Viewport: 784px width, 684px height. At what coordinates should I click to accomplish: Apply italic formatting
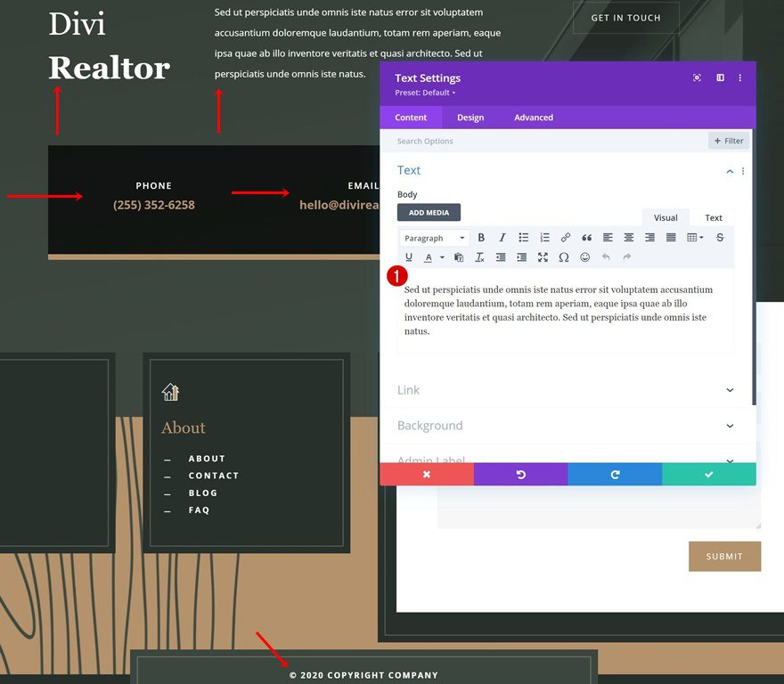[x=502, y=237]
